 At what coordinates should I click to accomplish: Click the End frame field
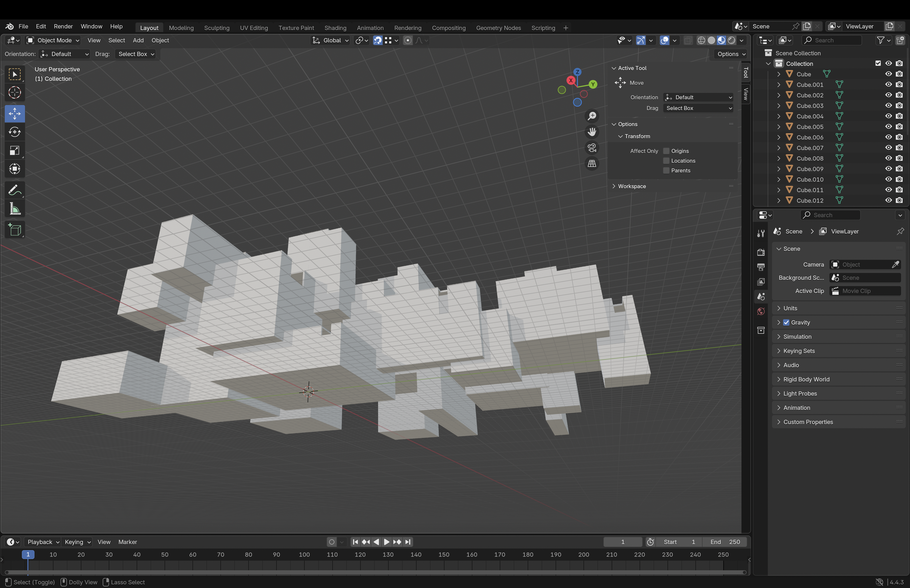click(x=725, y=542)
